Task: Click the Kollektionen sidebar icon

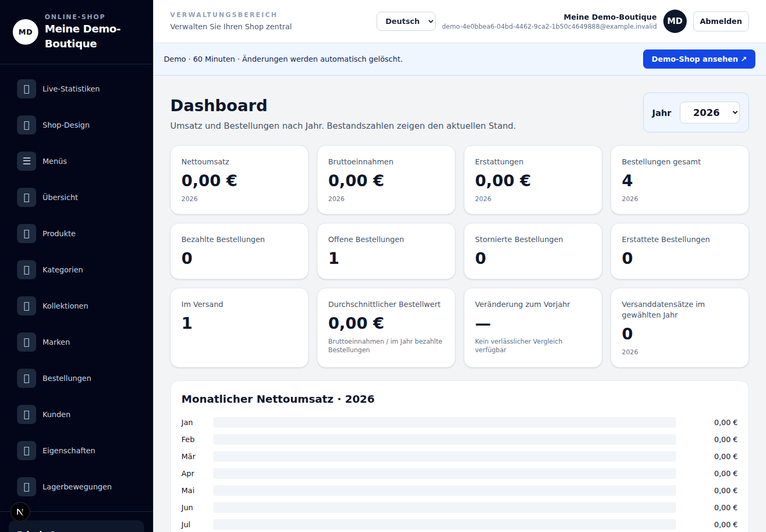Action: tap(27, 306)
